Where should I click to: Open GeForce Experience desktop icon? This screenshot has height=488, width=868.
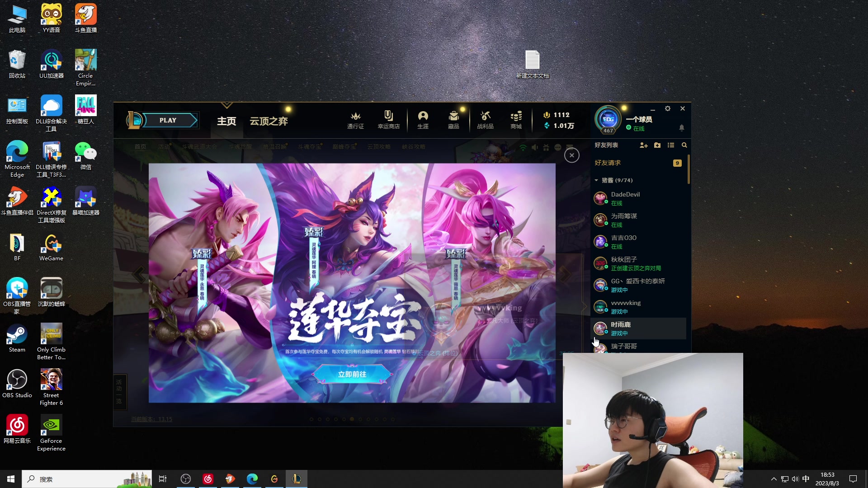click(52, 433)
